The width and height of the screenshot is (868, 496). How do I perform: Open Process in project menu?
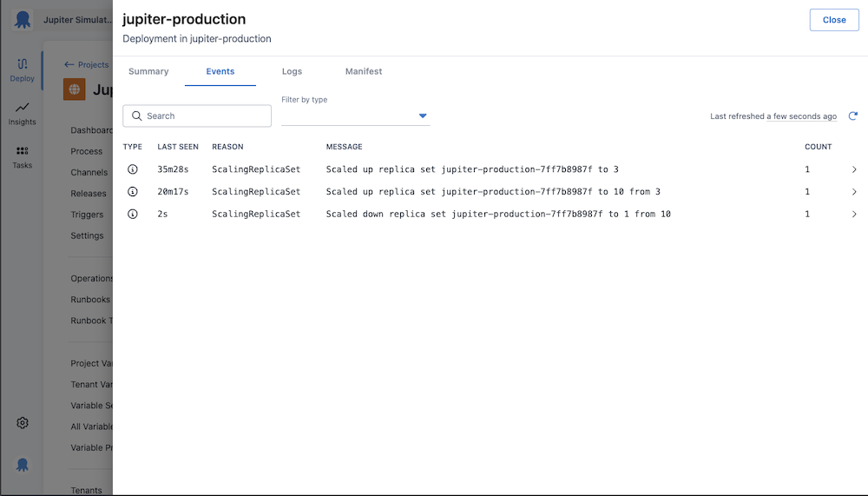click(86, 151)
